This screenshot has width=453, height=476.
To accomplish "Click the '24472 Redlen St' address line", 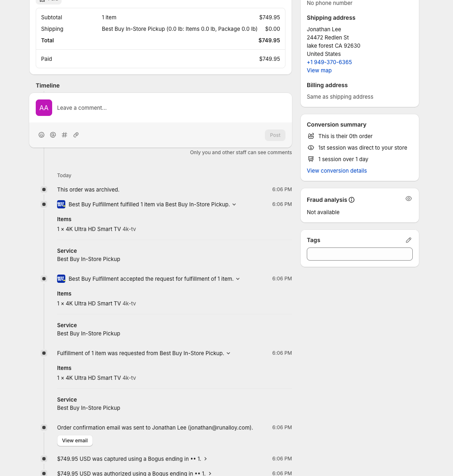I will point(327,38).
